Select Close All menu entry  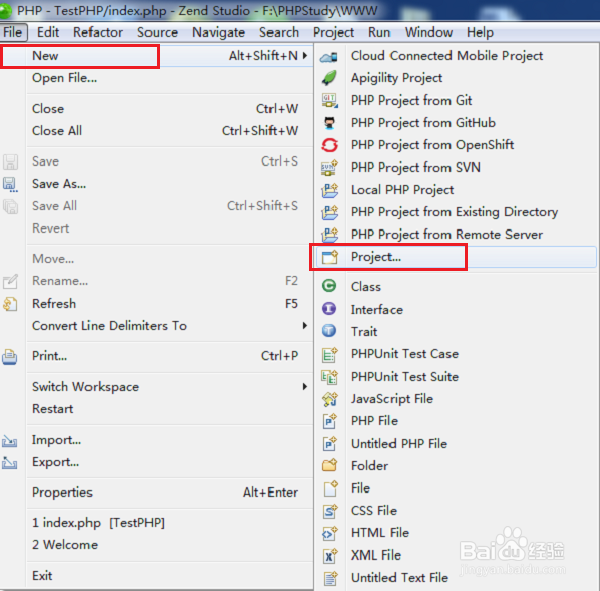[170, 131]
